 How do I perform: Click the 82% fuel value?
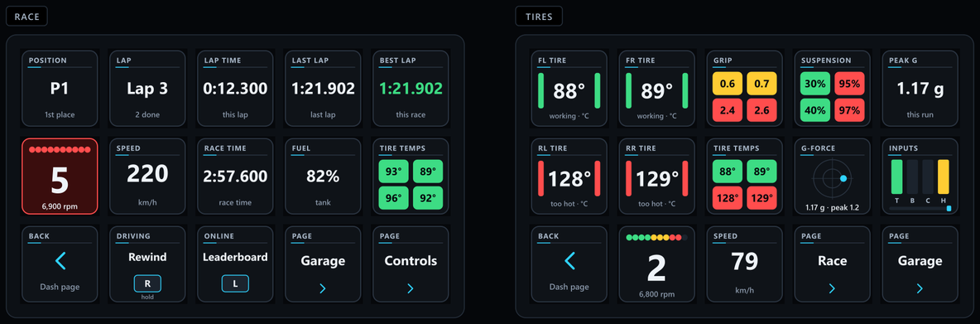point(323,177)
